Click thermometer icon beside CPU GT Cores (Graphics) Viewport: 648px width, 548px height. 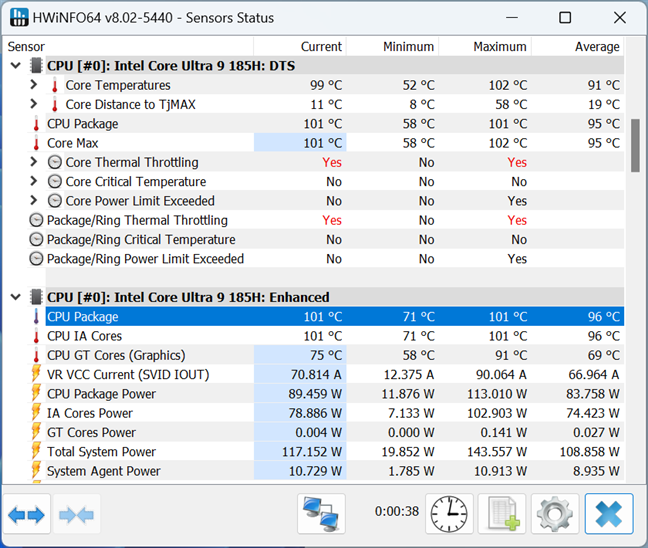(36, 355)
